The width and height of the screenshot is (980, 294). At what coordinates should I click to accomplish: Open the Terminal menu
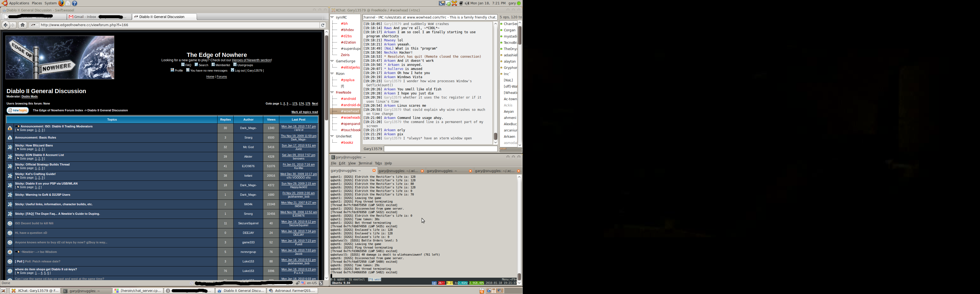tap(365, 163)
